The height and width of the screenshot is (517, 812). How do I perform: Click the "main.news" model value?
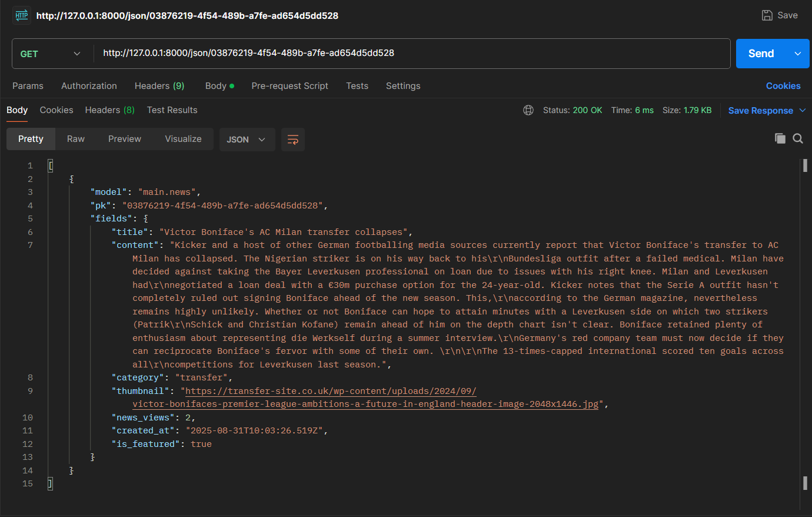pyautogui.click(x=167, y=192)
